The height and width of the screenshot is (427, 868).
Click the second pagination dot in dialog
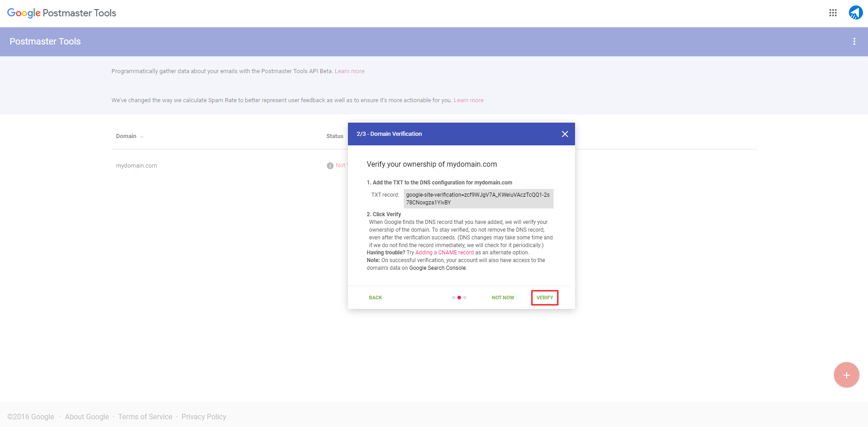[x=460, y=298]
